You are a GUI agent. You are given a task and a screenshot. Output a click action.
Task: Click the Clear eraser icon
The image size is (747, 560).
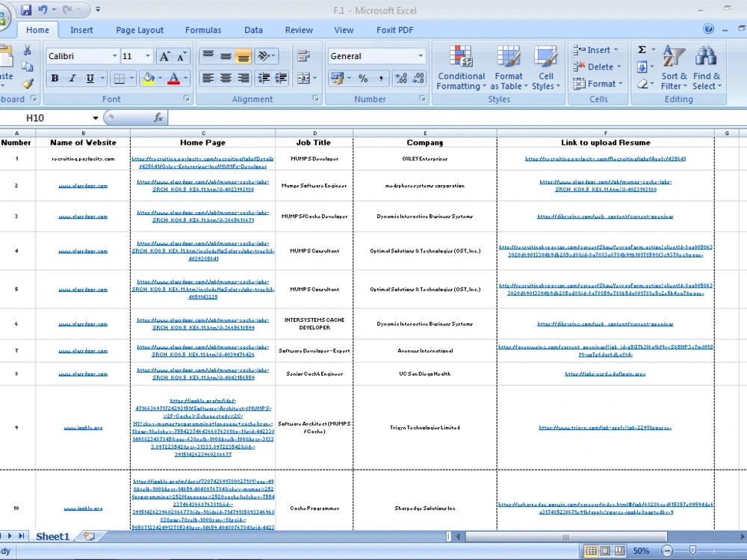(642, 84)
